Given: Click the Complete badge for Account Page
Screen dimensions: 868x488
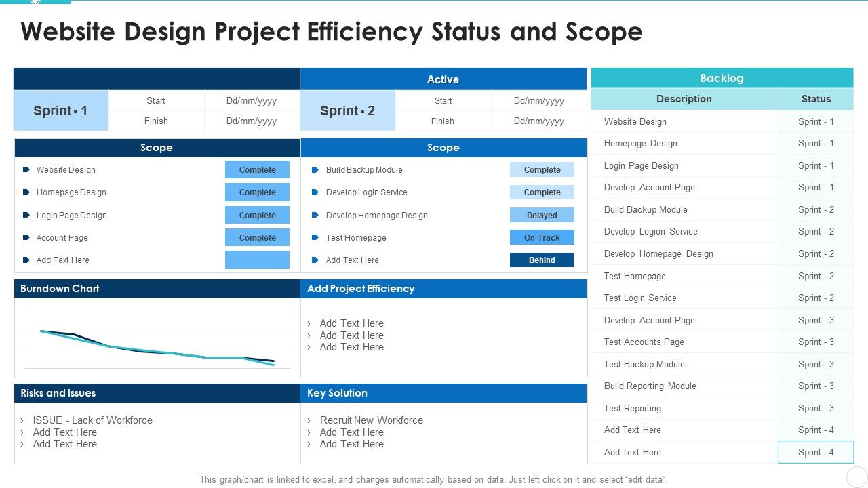Looking at the screenshot, I should tap(257, 237).
